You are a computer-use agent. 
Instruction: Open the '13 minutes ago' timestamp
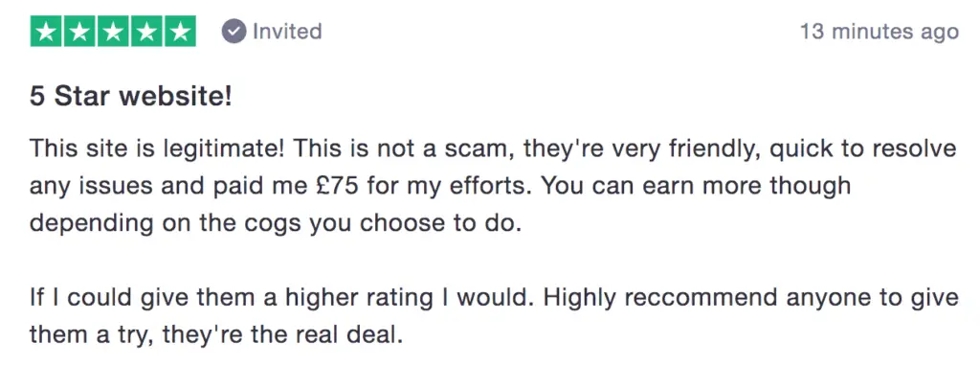(880, 32)
